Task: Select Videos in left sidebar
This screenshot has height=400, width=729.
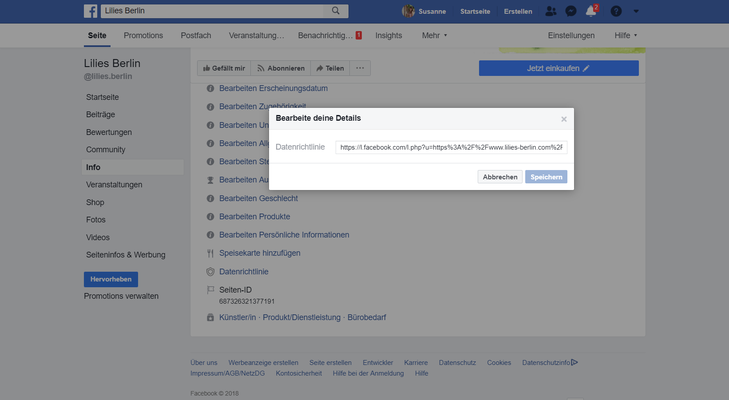Action: pos(98,237)
